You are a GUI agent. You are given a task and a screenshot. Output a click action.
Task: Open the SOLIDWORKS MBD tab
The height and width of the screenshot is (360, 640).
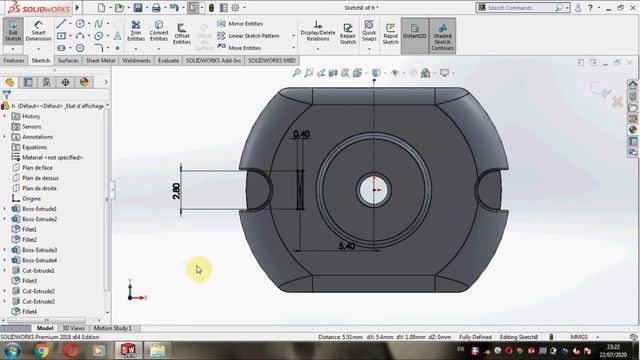tap(272, 60)
